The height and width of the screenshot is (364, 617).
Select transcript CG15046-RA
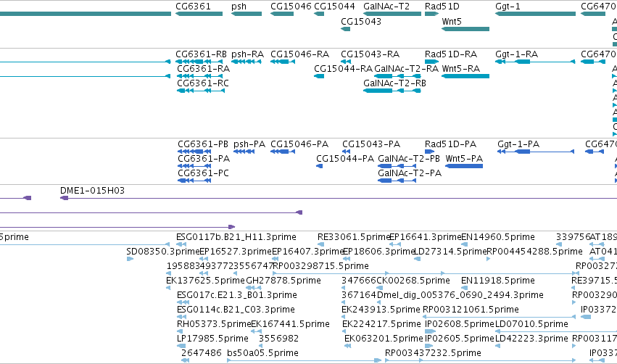(283, 62)
